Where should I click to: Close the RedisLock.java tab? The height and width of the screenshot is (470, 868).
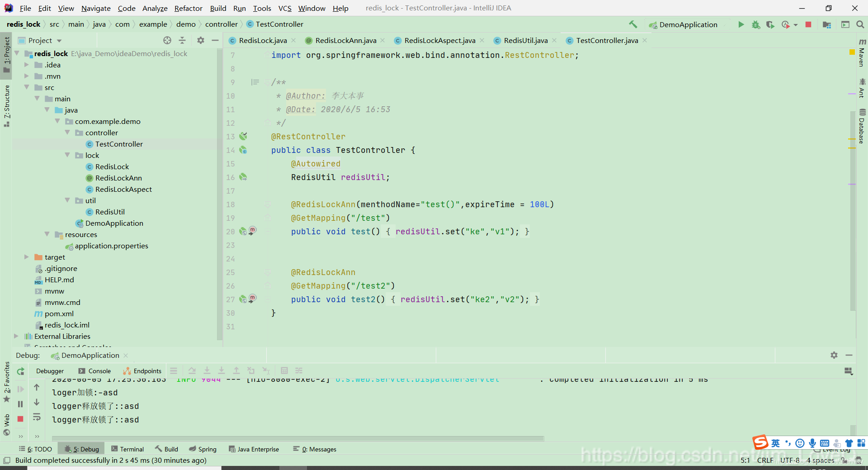coord(293,40)
